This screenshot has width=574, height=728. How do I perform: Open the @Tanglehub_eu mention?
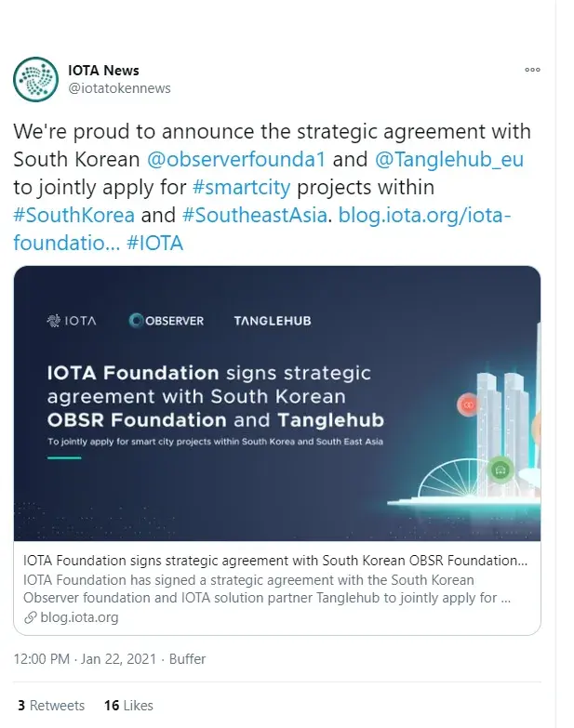point(448,159)
